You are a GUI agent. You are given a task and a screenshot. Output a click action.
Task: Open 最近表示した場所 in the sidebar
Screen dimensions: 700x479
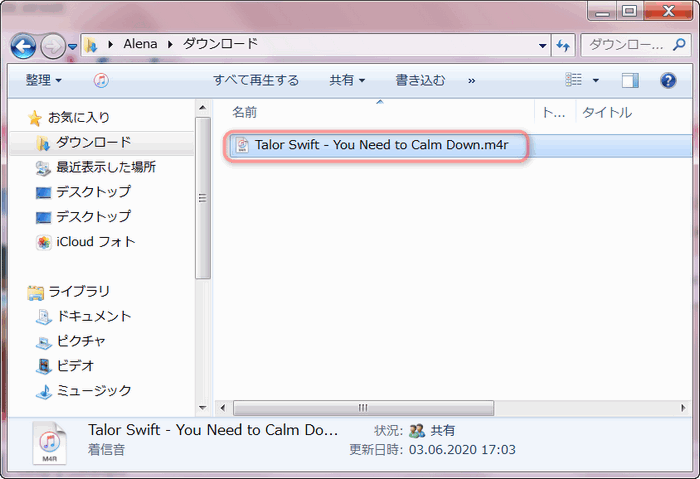[x=106, y=167]
